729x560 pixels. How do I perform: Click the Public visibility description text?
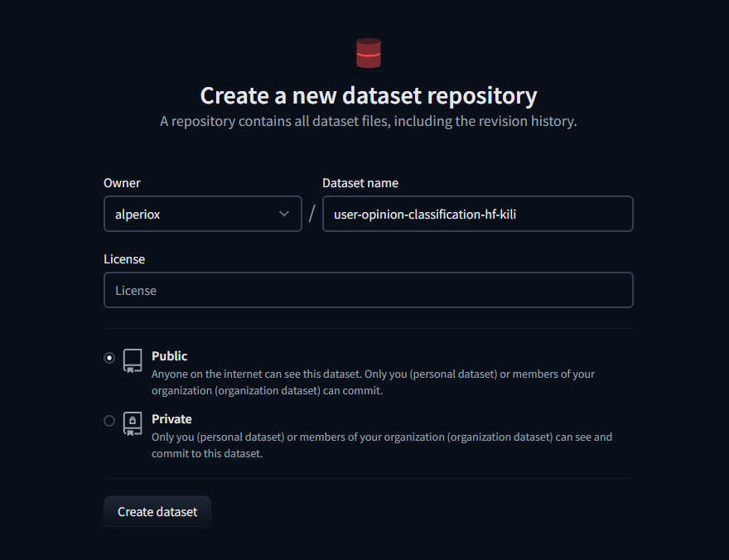click(373, 382)
